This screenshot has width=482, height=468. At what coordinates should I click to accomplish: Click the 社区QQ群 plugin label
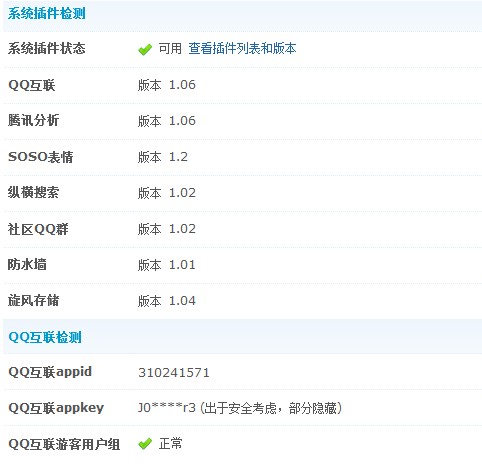[38, 229]
